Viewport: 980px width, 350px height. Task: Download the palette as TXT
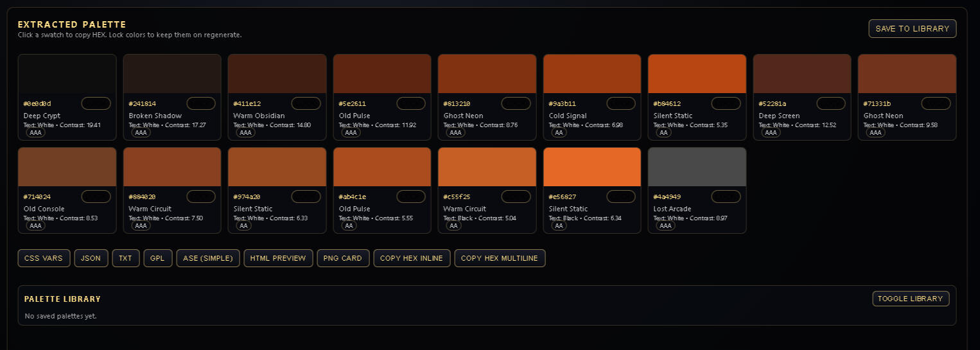(x=125, y=258)
